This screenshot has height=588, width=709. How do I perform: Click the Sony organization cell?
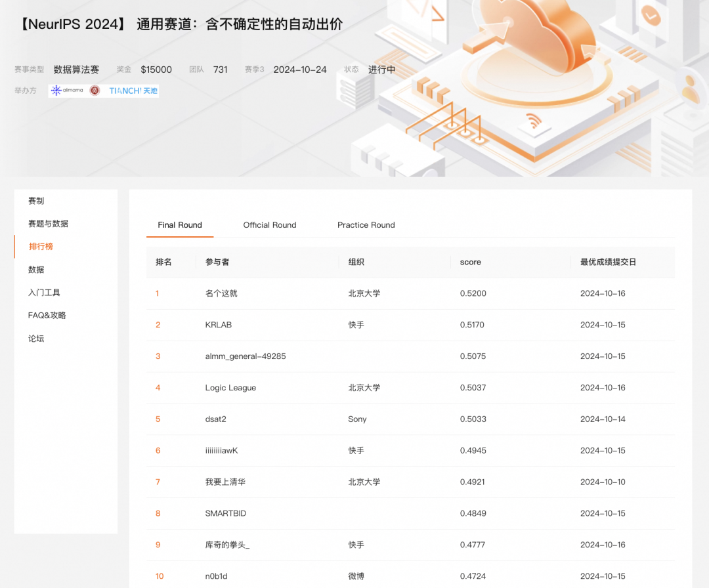tap(357, 419)
